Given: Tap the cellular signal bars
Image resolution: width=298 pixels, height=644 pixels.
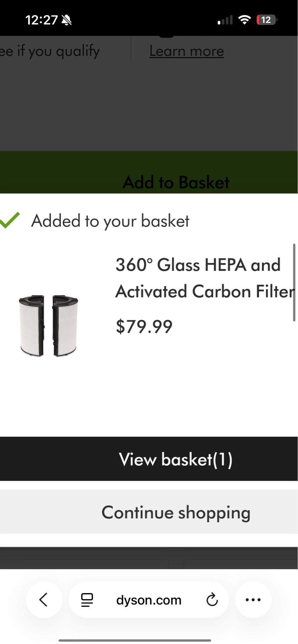Looking at the screenshot, I should tap(225, 20).
